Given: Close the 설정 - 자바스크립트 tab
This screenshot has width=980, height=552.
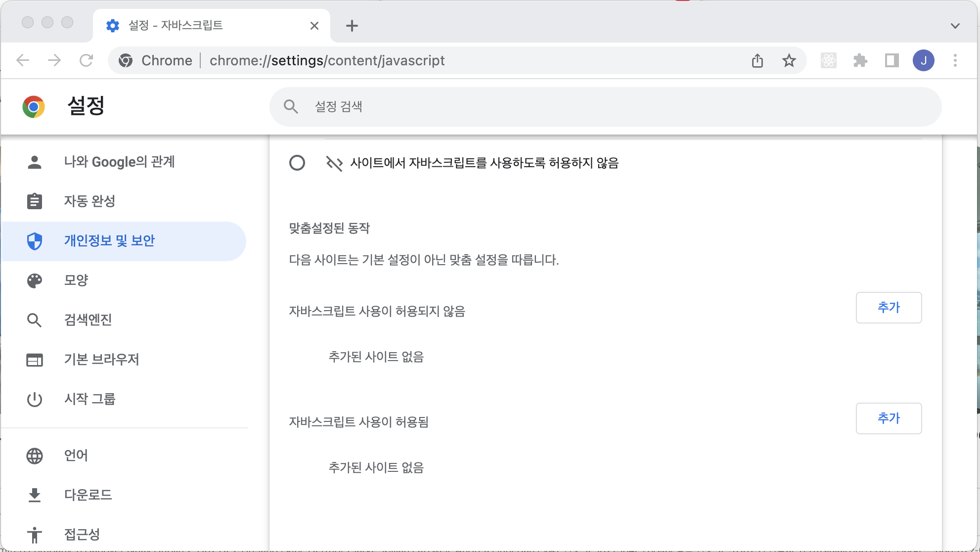Looking at the screenshot, I should pyautogui.click(x=314, y=26).
